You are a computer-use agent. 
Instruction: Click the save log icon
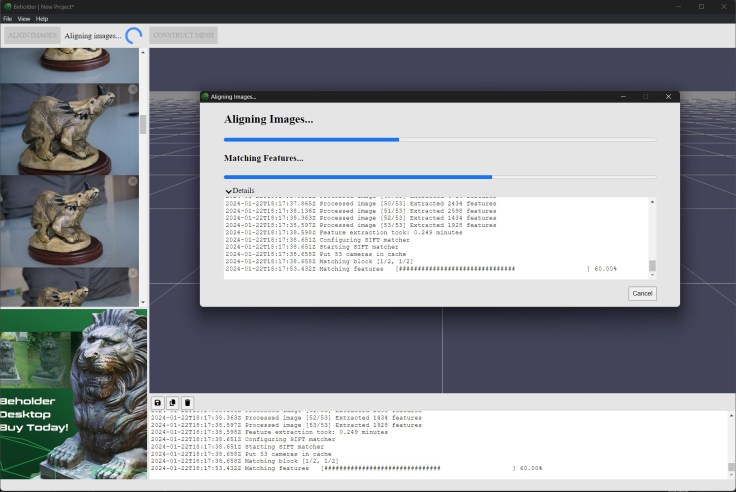click(158, 402)
